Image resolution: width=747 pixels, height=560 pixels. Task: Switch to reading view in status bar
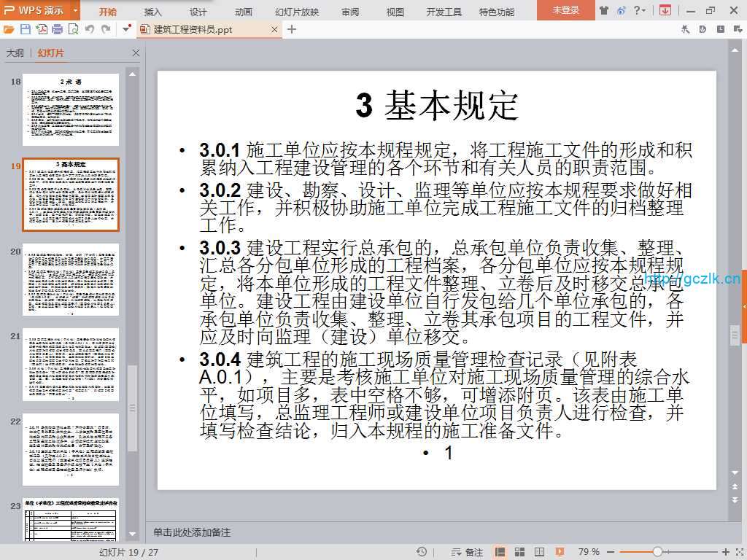540,552
